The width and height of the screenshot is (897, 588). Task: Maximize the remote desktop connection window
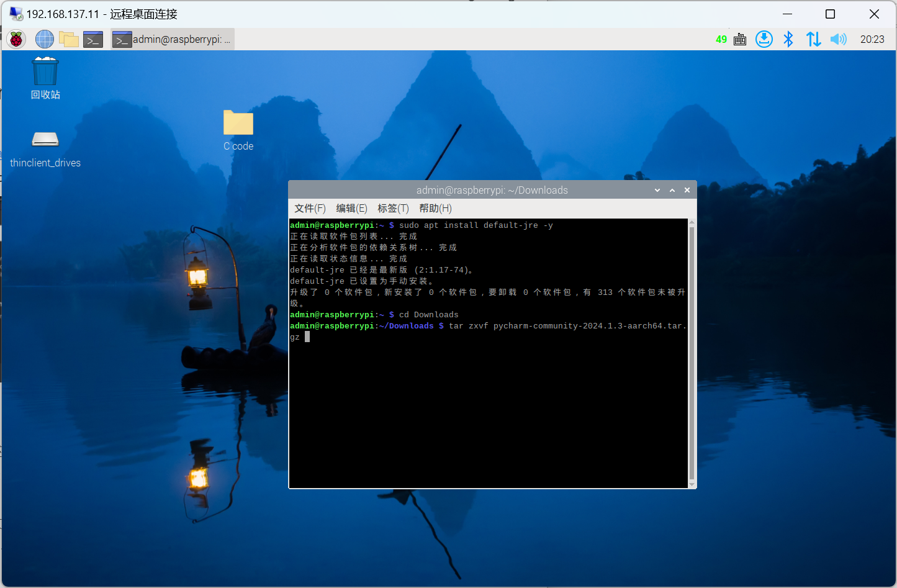[x=830, y=14]
